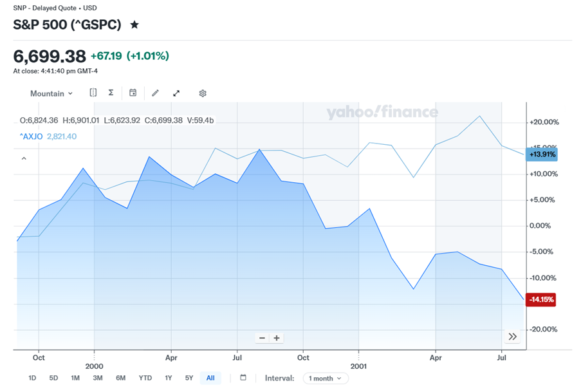
Task: Zoom out chart with minus button
Action: (262, 338)
